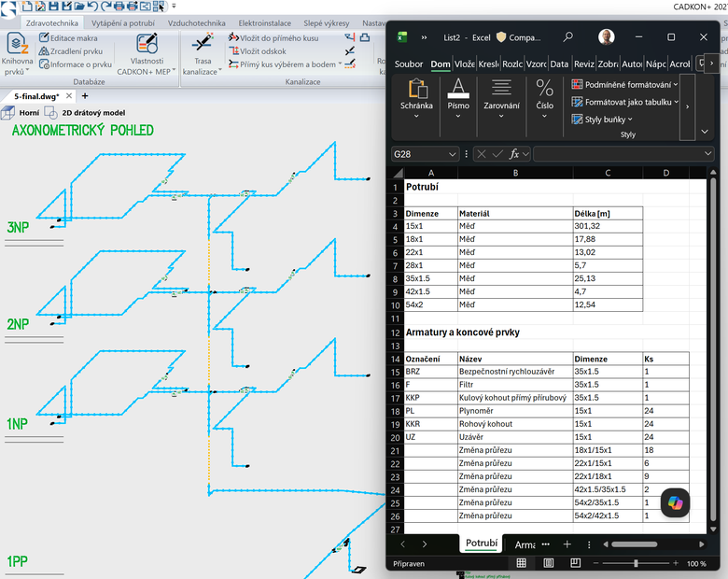The height and width of the screenshot is (579, 728).
Task: Redo action in CADKON toolbar
Action: click(x=105, y=6)
